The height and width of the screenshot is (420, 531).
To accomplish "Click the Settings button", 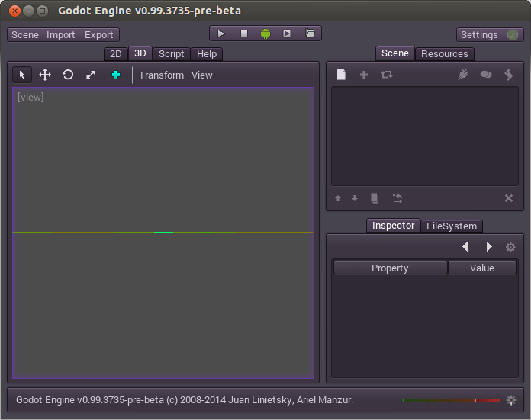I will [479, 34].
